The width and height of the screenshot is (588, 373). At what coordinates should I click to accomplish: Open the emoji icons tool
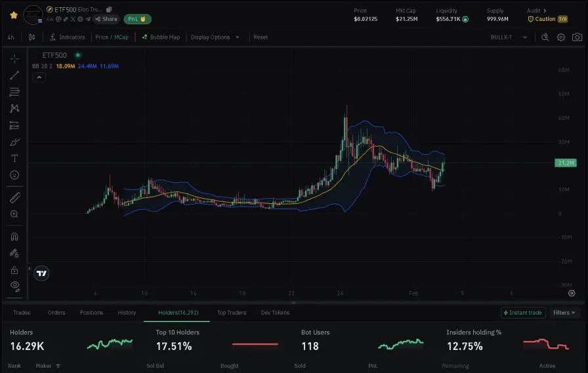(14, 175)
